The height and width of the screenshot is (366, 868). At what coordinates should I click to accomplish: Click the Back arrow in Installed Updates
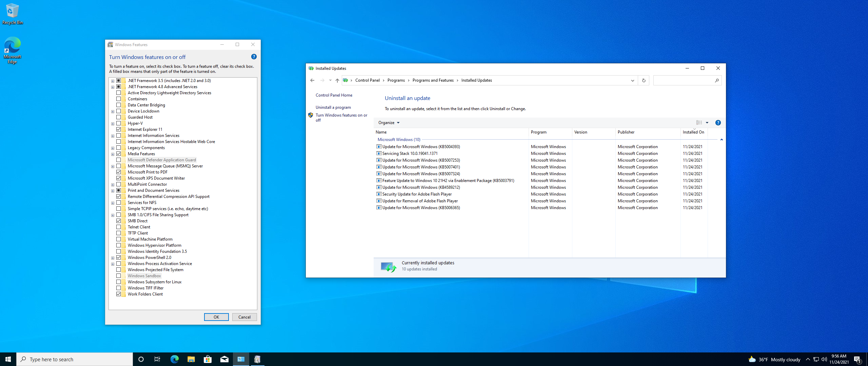click(x=312, y=80)
